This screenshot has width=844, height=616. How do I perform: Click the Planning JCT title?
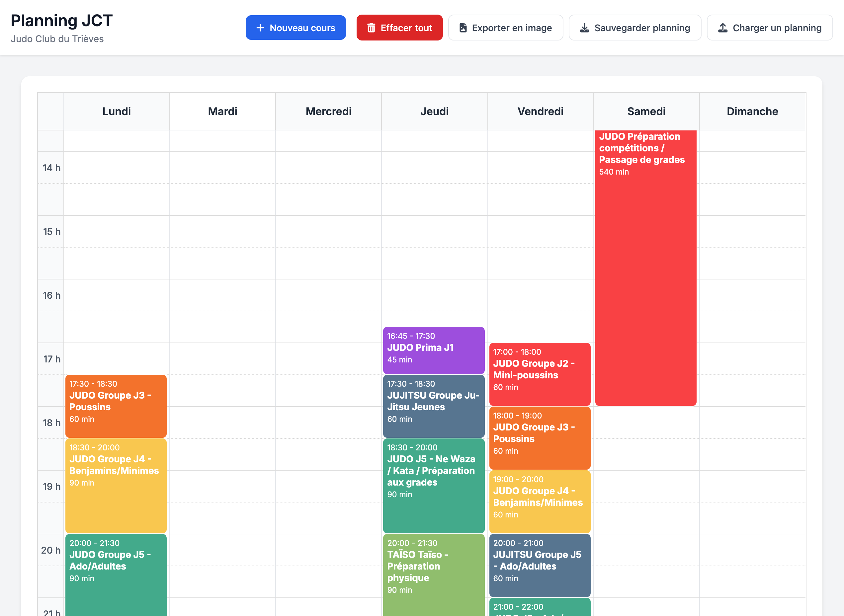point(61,21)
